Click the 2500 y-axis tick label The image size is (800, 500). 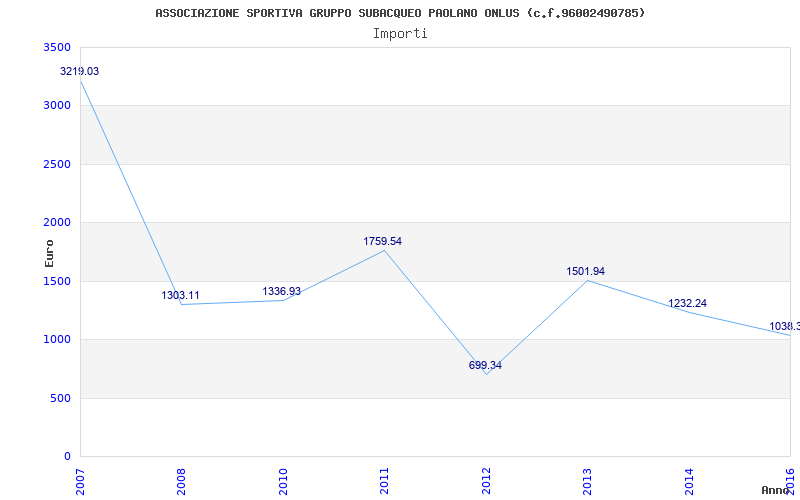click(58, 165)
